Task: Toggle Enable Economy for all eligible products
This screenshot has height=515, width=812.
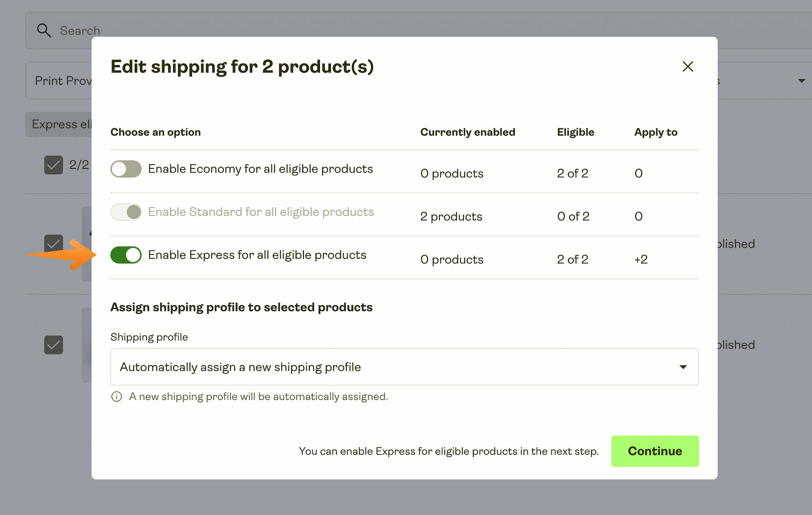Action: tap(126, 169)
